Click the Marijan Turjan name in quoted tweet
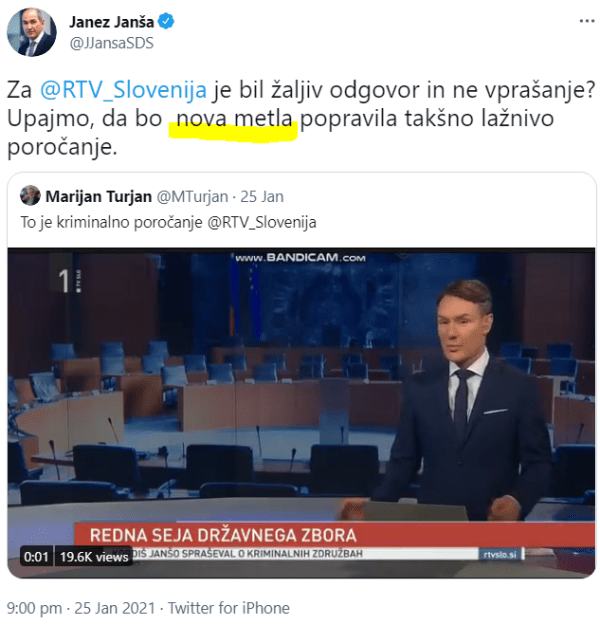600x625 pixels. (98, 197)
